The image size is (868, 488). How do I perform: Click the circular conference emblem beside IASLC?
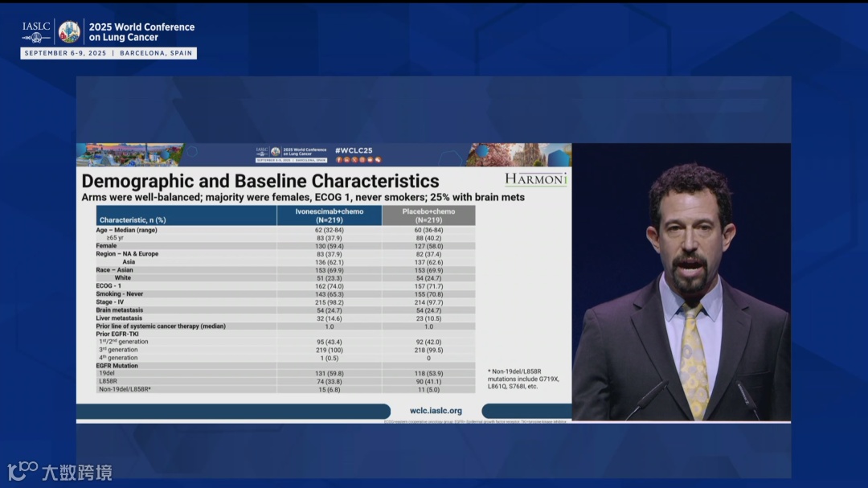pyautogui.click(x=69, y=31)
